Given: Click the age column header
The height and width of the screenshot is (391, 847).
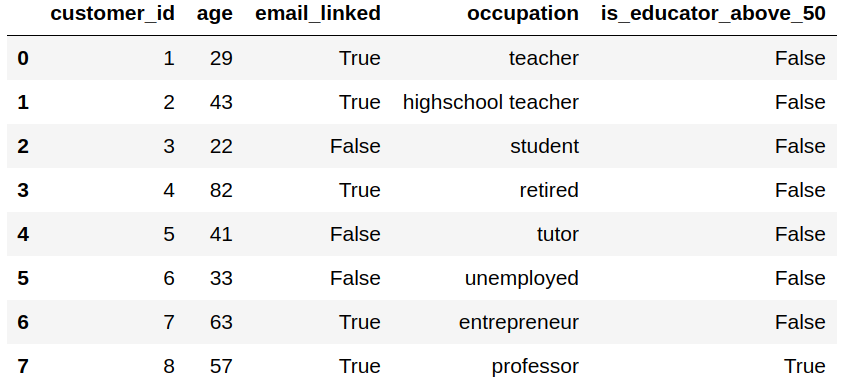Looking at the screenshot, I should pos(214,14).
